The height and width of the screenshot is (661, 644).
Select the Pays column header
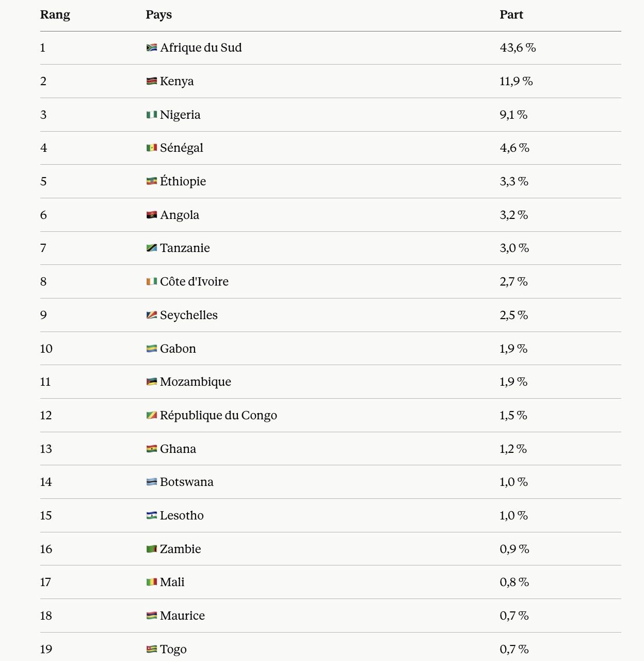[159, 14]
